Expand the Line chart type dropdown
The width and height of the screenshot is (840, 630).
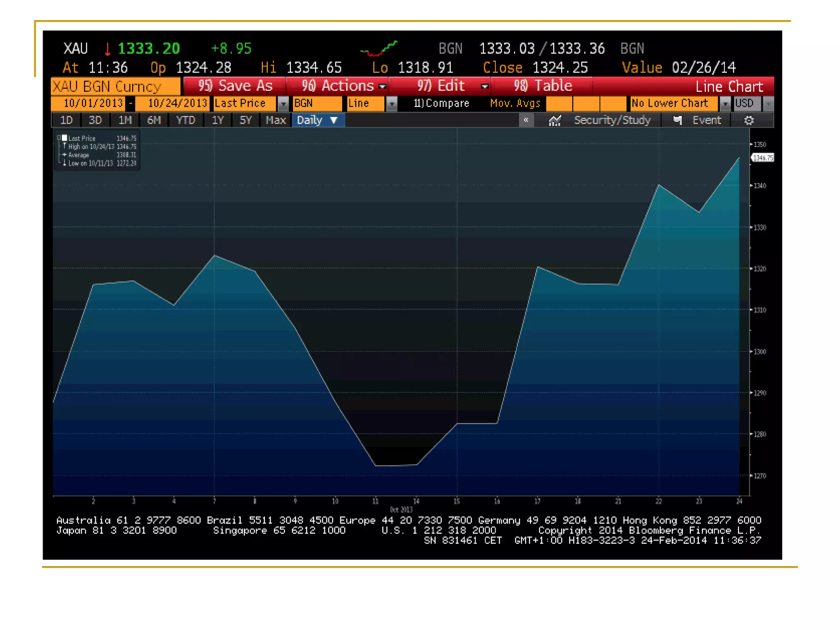point(392,104)
